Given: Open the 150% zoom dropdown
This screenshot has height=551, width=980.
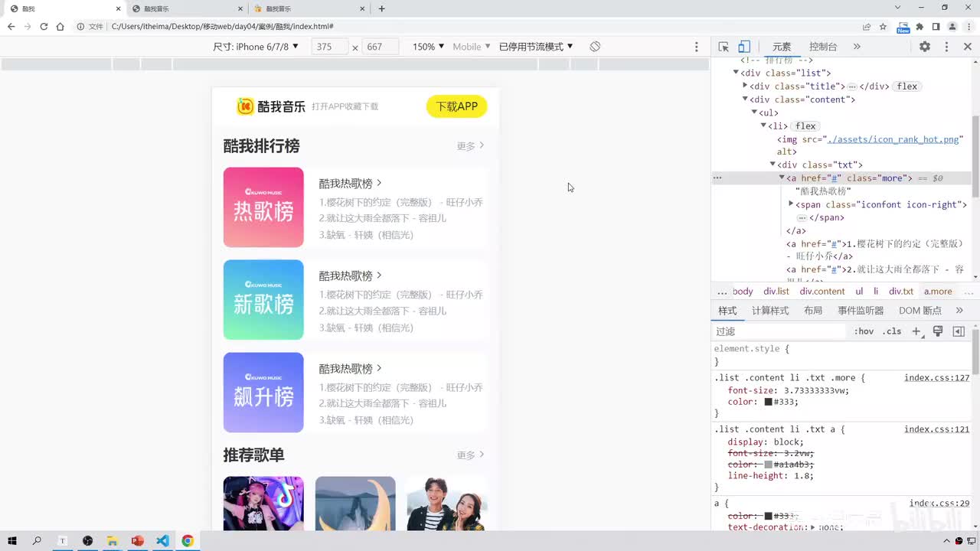Looking at the screenshot, I should pyautogui.click(x=428, y=47).
